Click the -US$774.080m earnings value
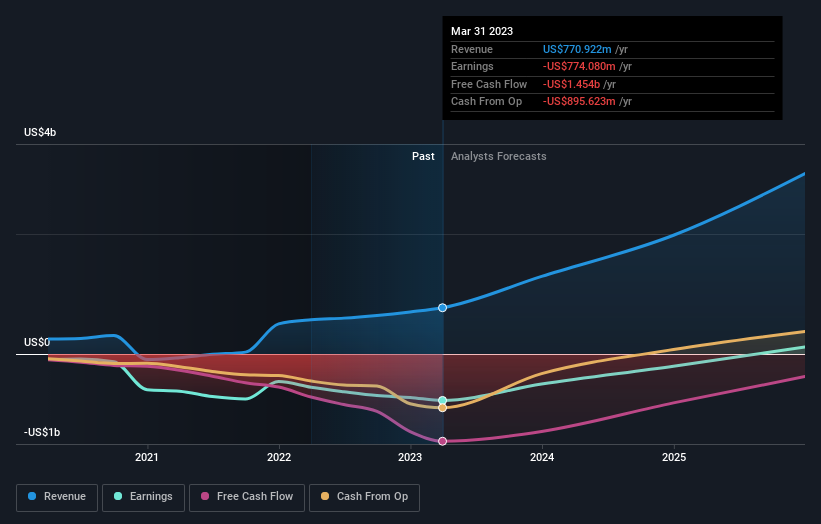 (579, 66)
